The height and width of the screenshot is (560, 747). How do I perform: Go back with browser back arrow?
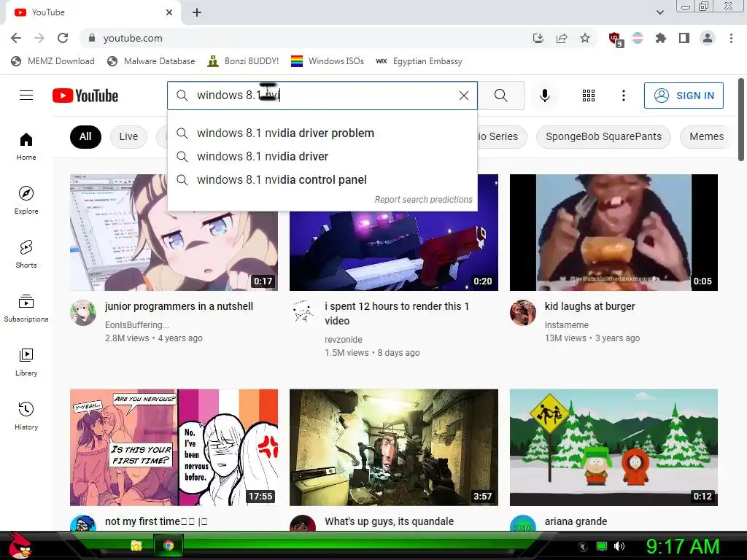coord(16,38)
